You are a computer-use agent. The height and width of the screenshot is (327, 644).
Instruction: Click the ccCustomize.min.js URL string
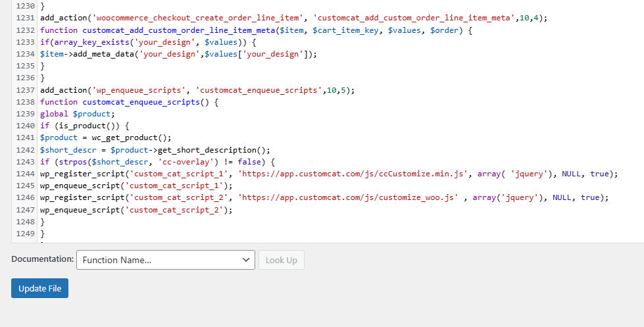tap(353, 174)
